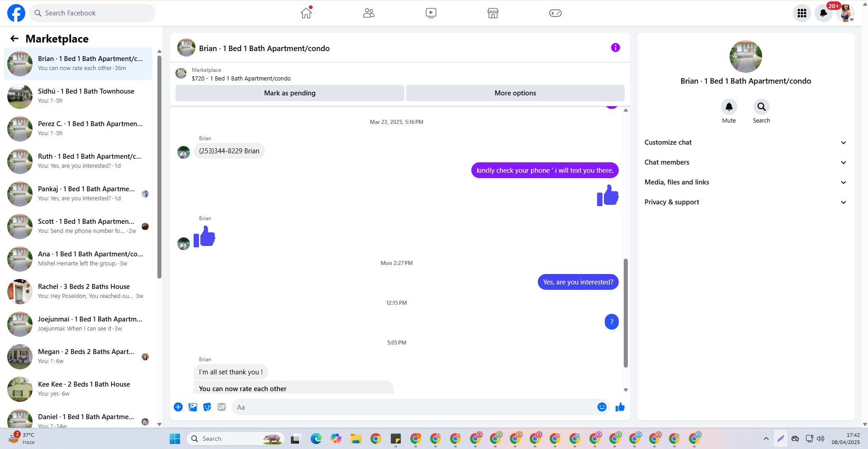The image size is (868, 449).
Task: Open Perez C. conversation
Action: 78,129
